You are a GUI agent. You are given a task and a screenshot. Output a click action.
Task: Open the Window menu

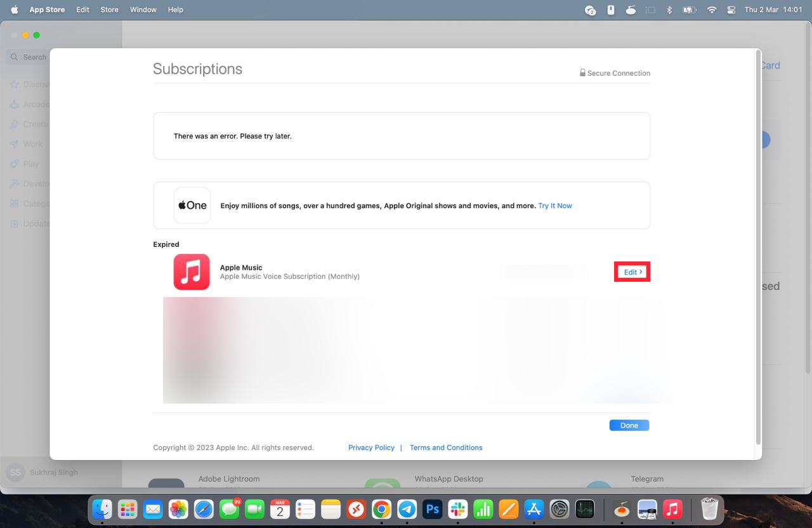pyautogui.click(x=143, y=10)
